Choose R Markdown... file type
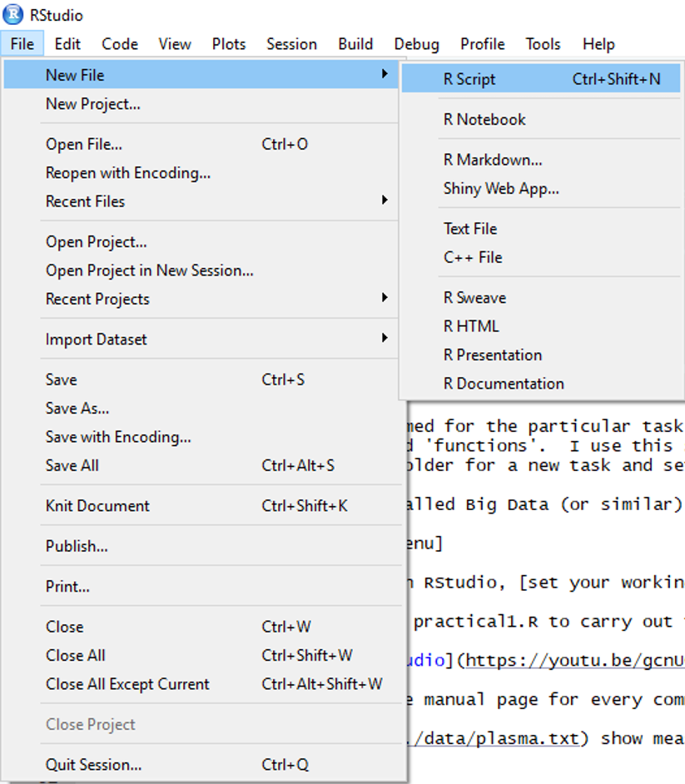 click(493, 160)
